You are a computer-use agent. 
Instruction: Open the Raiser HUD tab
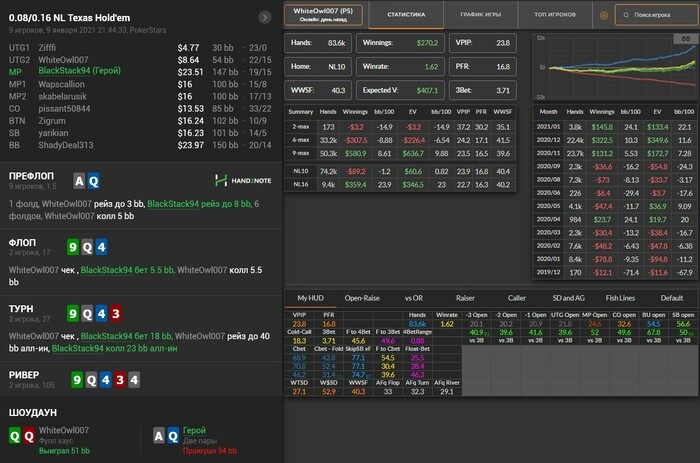click(x=465, y=298)
